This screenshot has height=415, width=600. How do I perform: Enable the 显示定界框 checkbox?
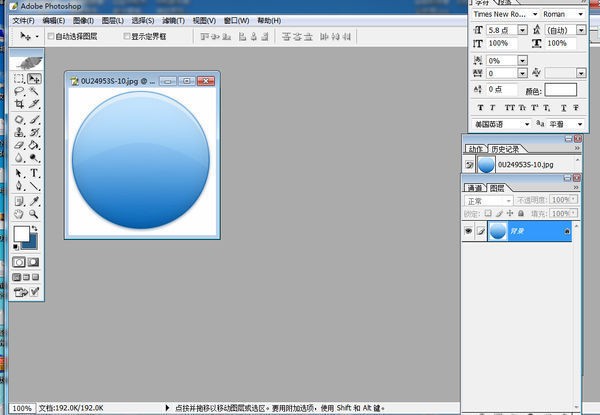click(x=126, y=36)
